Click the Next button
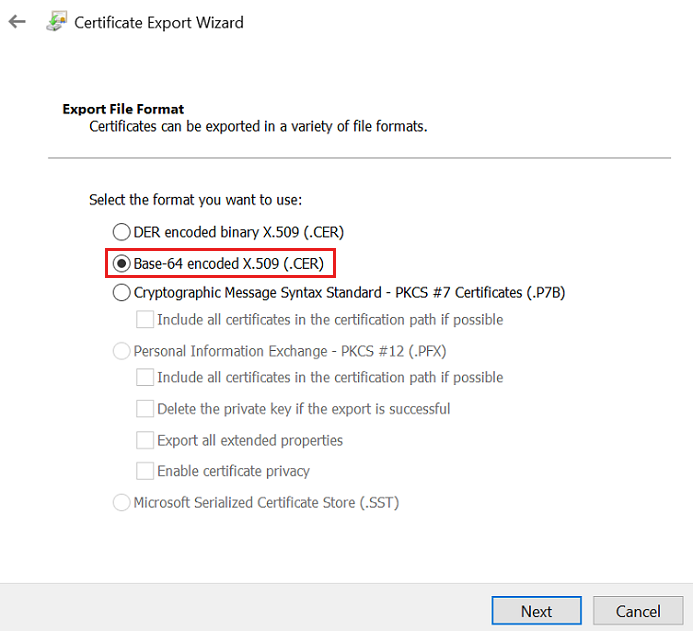 click(536, 611)
